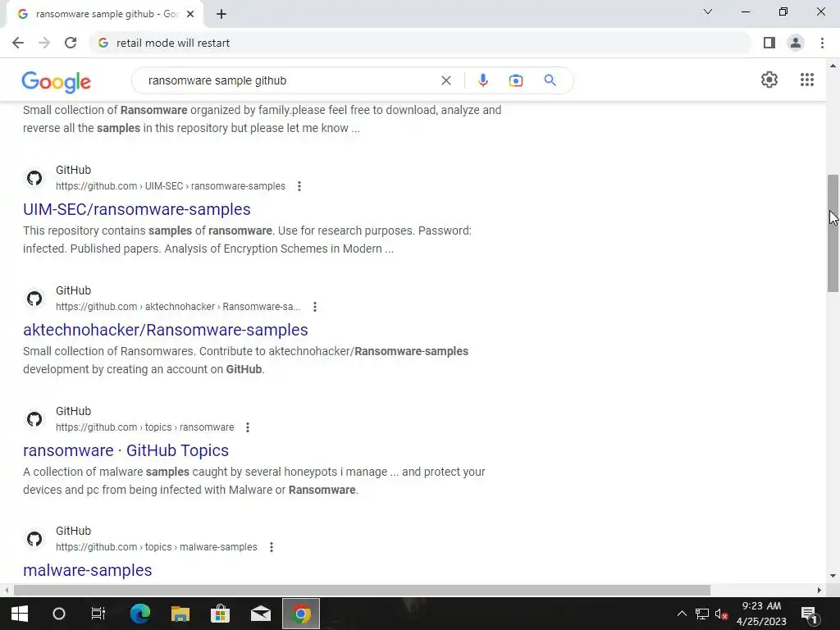The height and width of the screenshot is (630, 840).
Task: Open the Mail app from the taskbar
Action: (261, 614)
